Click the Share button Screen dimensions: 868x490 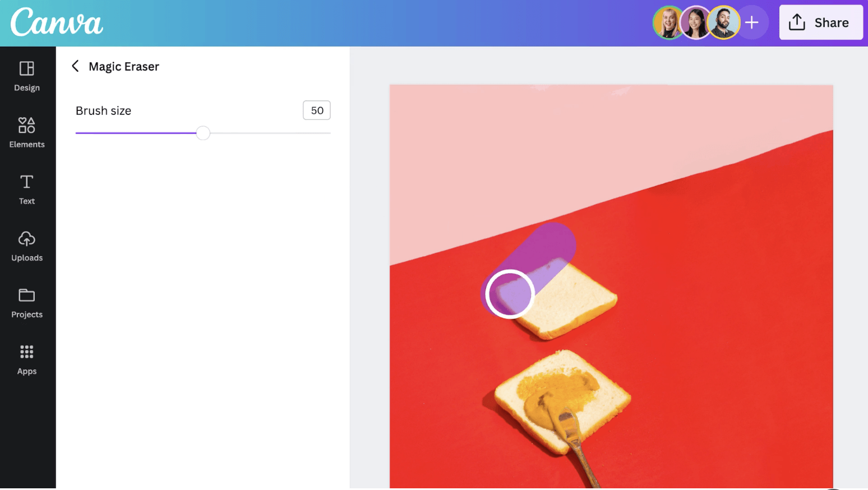click(821, 22)
